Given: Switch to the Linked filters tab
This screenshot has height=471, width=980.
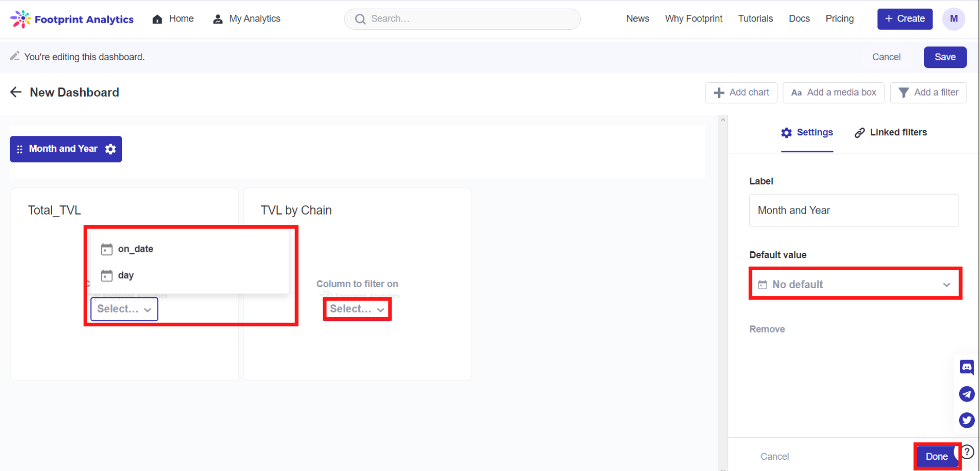Looking at the screenshot, I should 891,133.
